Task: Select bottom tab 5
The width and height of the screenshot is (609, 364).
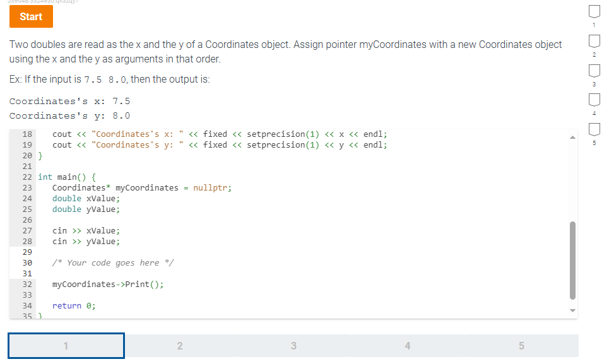Action: (521, 346)
